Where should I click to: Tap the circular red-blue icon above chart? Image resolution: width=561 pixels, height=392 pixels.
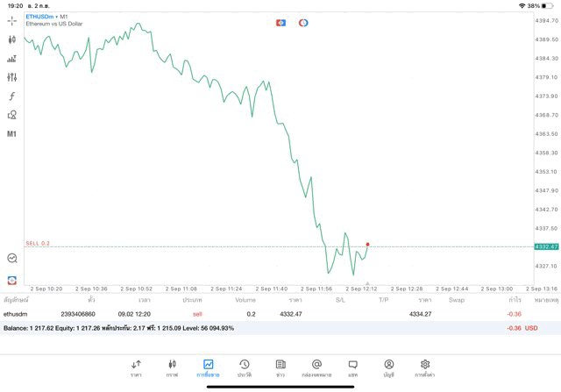pos(303,23)
